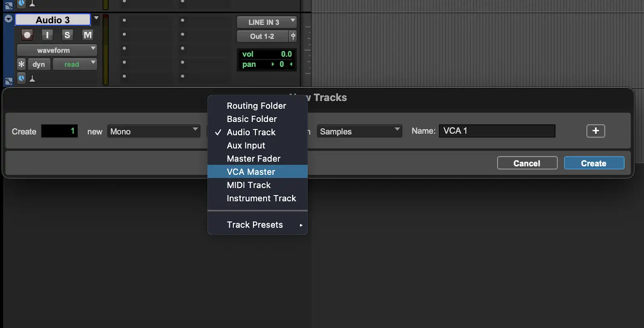Click the plus icon to add a track row
644x328 pixels.
pyautogui.click(x=595, y=131)
